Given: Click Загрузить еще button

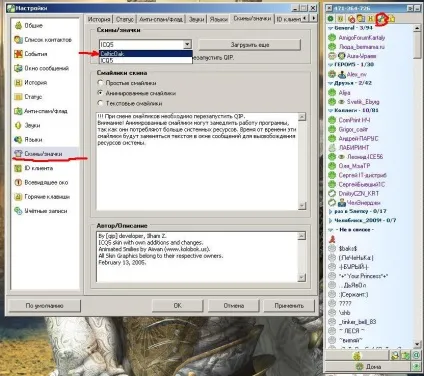Looking at the screenshot, I should [x=250, y=45].
